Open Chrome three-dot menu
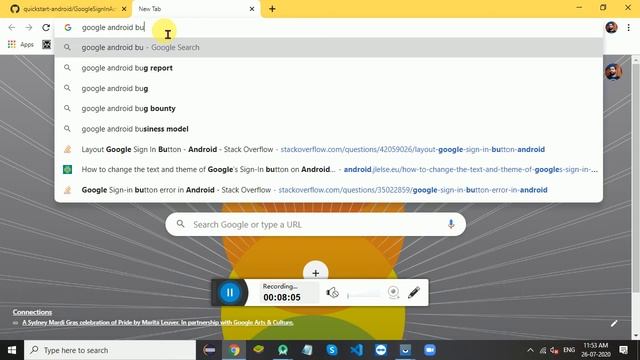The height and width of the screenshot is (360, 640). click(x=629, y=27)
